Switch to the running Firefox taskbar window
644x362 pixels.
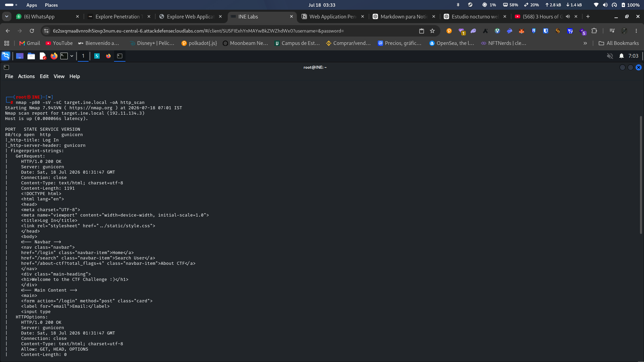click(108, 56)
